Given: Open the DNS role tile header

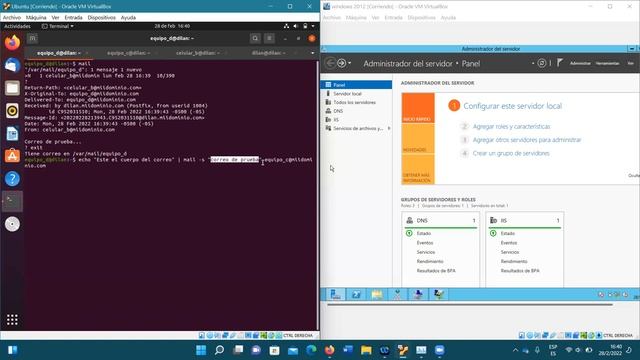Looking at the screenshot, I should pyautogui.click(x=441, y=220).
